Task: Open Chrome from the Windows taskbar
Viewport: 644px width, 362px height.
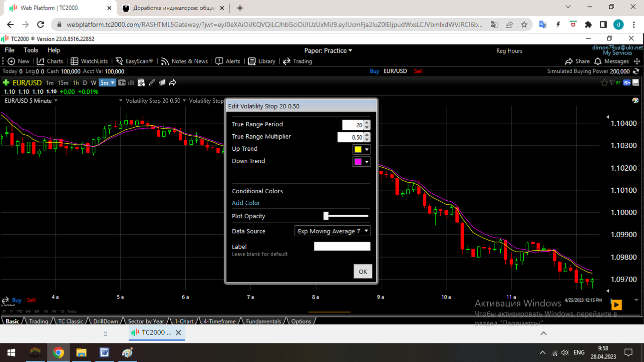Action: pyautogui.click(x=58, y=353)
